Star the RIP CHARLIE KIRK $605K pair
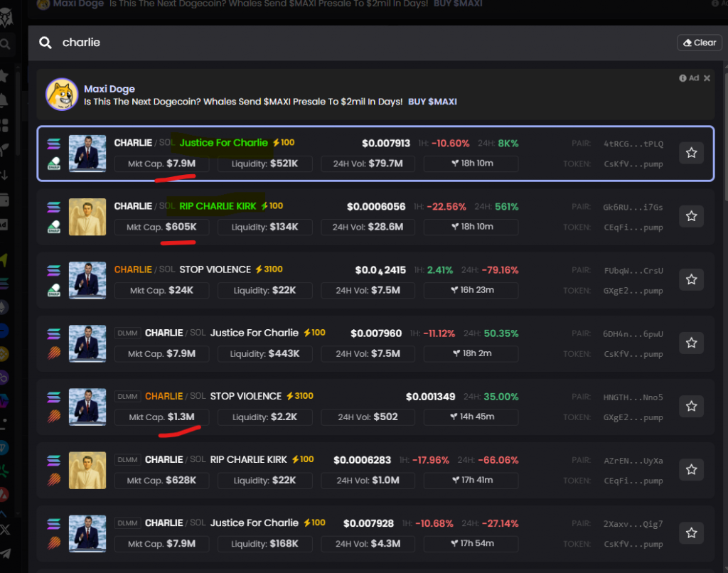This screenshot has width=728, height=573. pos(691,216)
